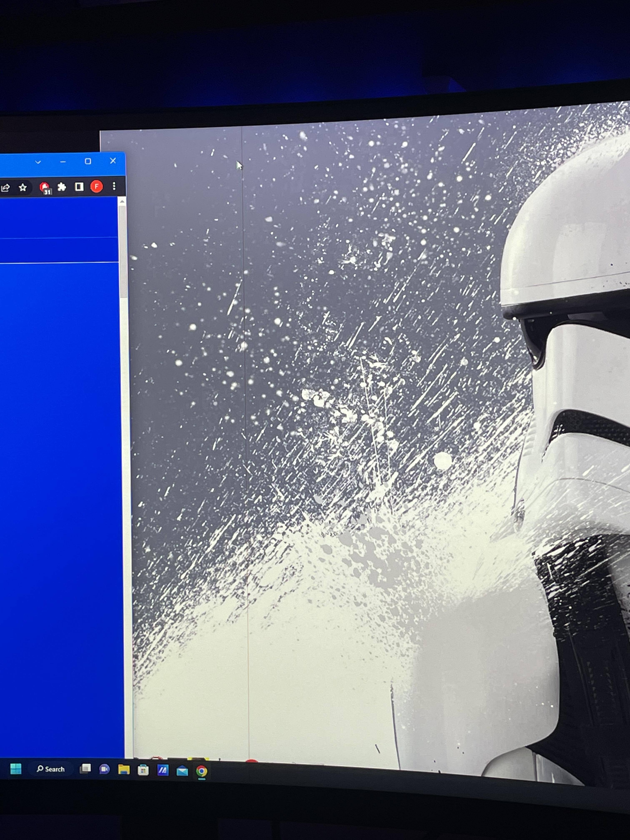Open the Windows Start menu
Screen dimensions: 630x840
16,769
